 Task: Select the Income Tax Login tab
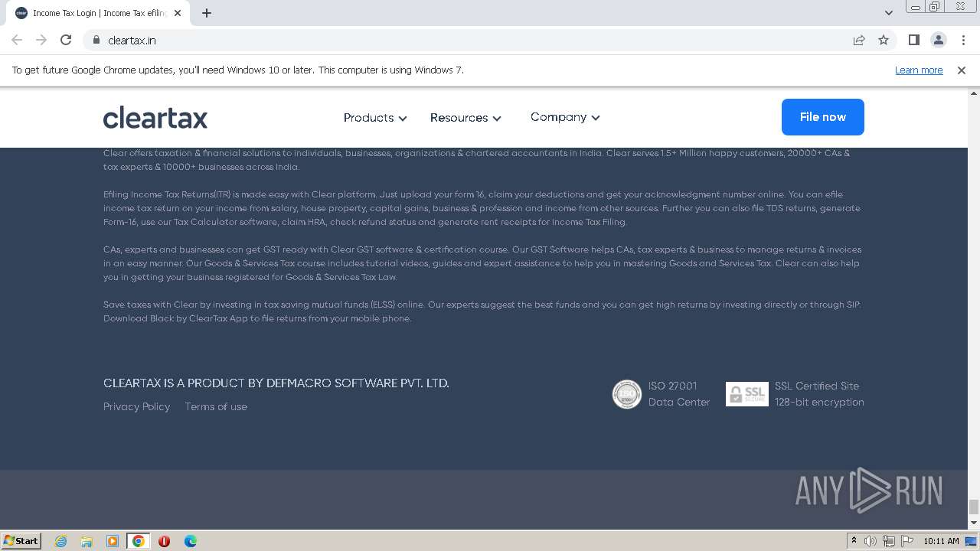(x=98, y=13)
